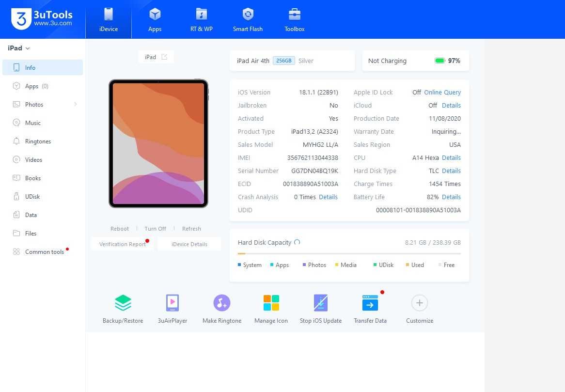Select Info in the sidebar

(43, 68)
